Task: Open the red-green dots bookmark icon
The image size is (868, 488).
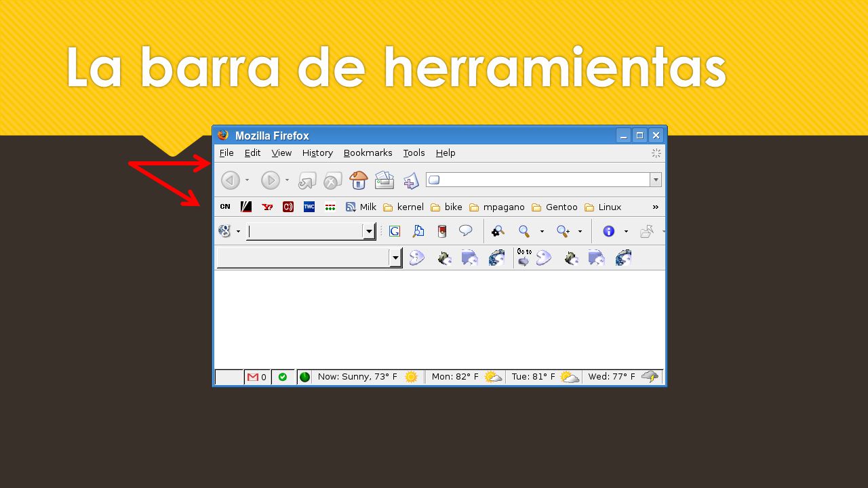Action: pos(330,207)
